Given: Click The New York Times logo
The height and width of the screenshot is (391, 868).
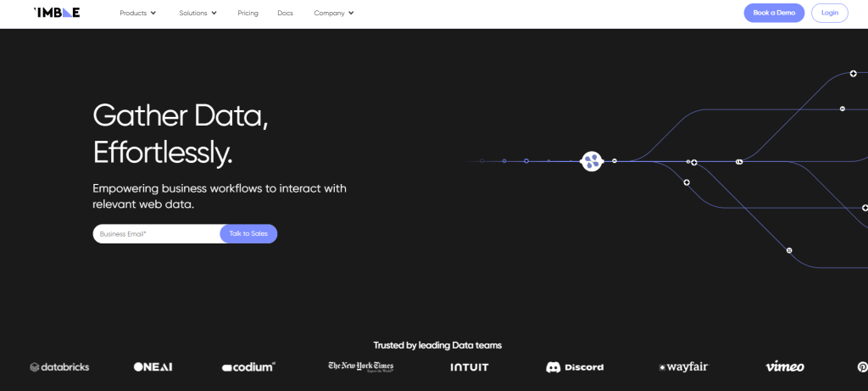Looking at the screenshot, I should (360, 366).
